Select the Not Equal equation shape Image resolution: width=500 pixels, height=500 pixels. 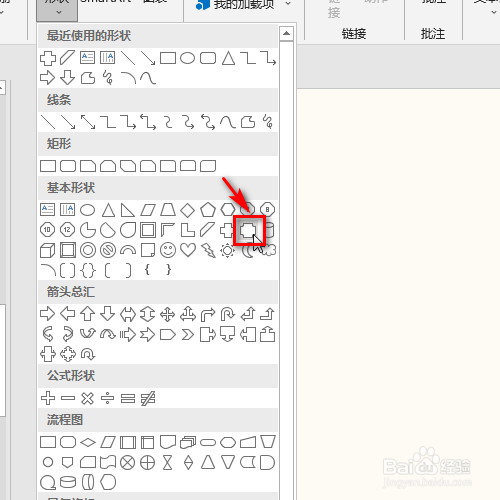pos(148,398)
